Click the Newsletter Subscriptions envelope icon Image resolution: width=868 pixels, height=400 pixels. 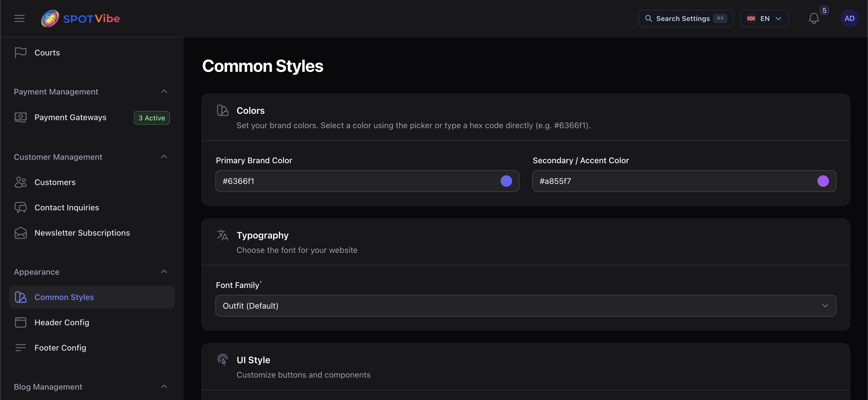click(21, 233)
